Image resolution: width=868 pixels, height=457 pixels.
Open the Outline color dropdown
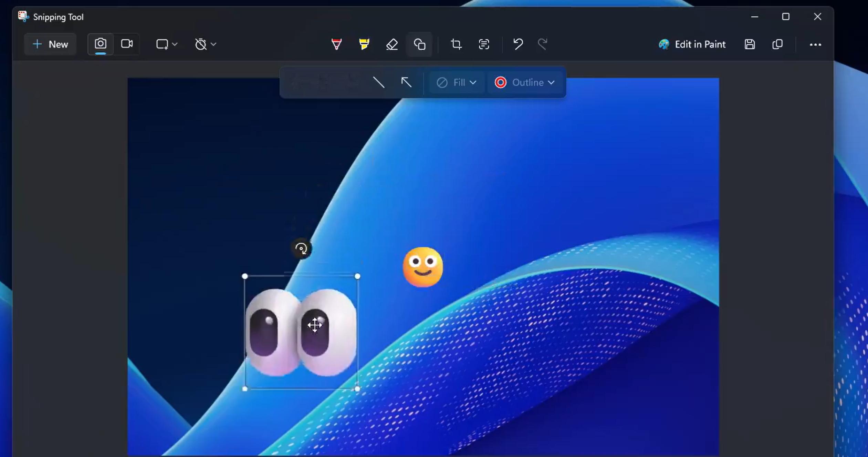(525, 83)
